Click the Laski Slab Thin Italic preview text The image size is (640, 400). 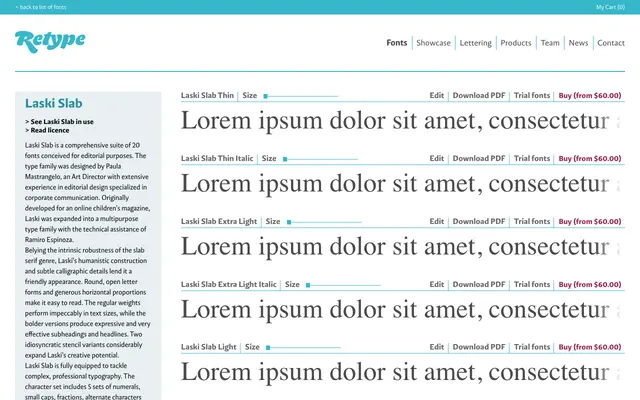click(x=400, y=184)
